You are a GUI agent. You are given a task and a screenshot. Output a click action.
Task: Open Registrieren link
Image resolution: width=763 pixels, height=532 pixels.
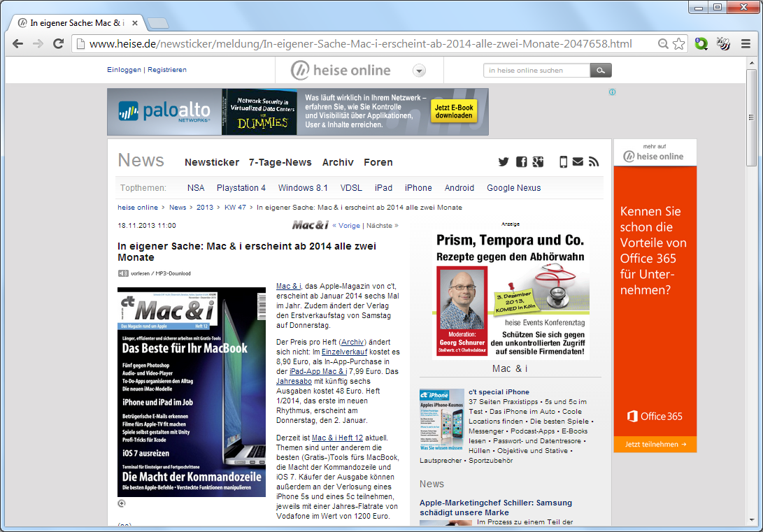pos(167,69)
